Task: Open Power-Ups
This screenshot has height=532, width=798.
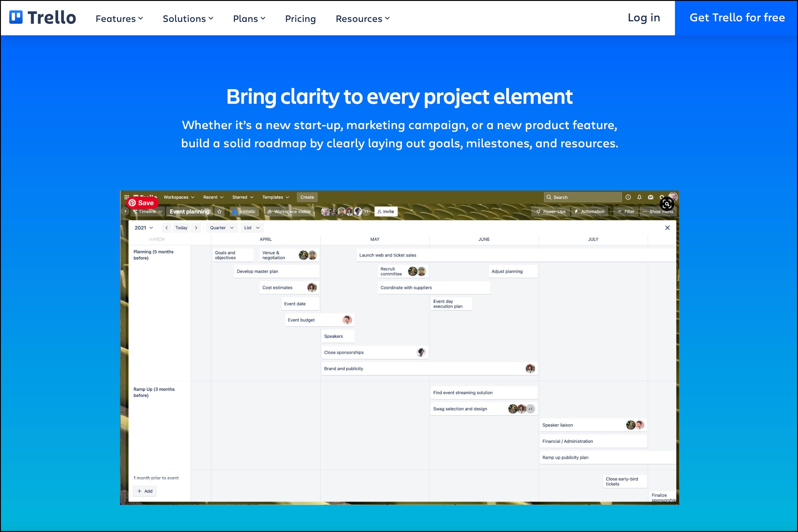Action: pos(551,212)
